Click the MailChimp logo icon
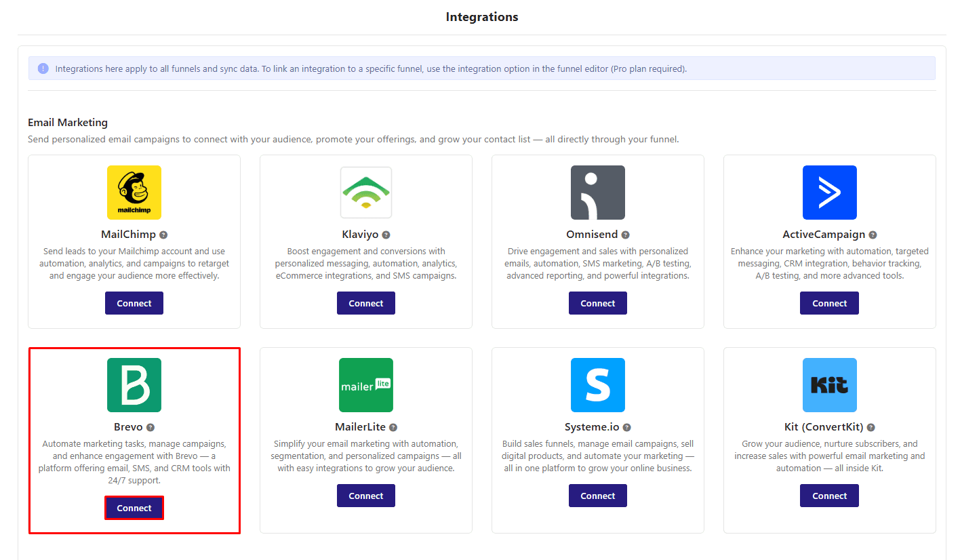 [x=134, y=193]
